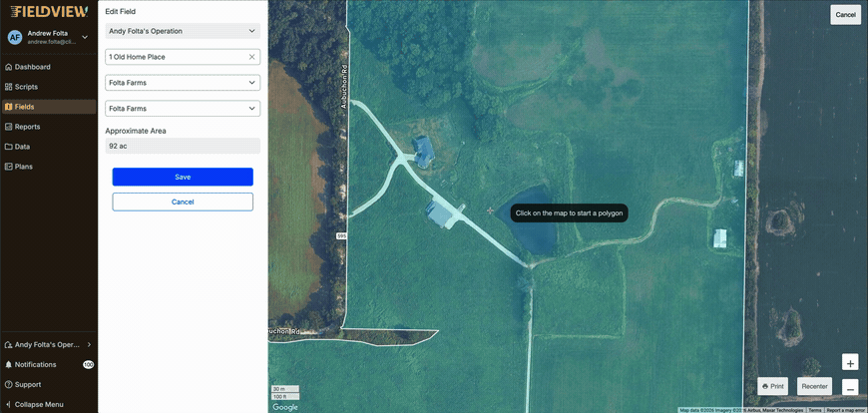
Task: Click Report a map error link
Action: pyautogui.click(x=846, y=410)
